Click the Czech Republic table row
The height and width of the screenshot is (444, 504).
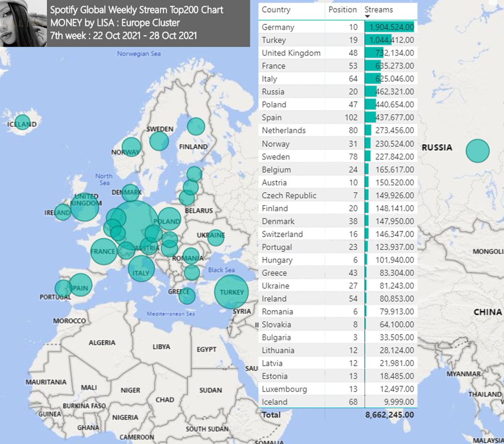[338, 196]
